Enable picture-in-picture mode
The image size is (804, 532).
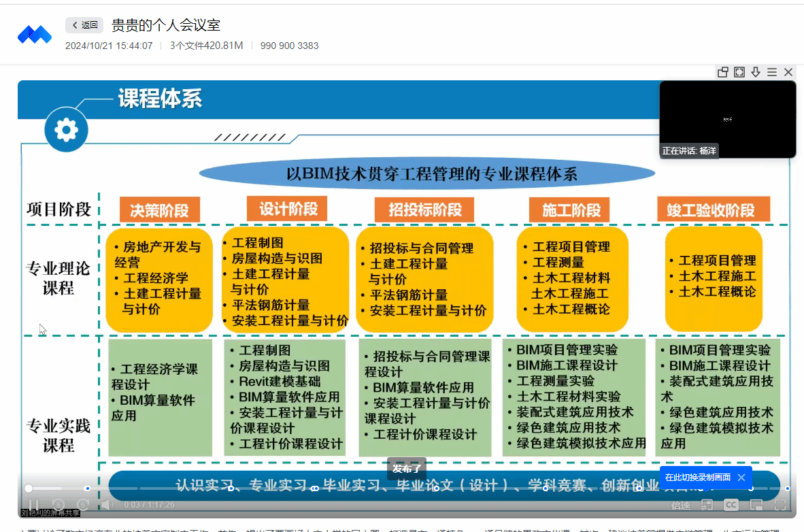756,505
